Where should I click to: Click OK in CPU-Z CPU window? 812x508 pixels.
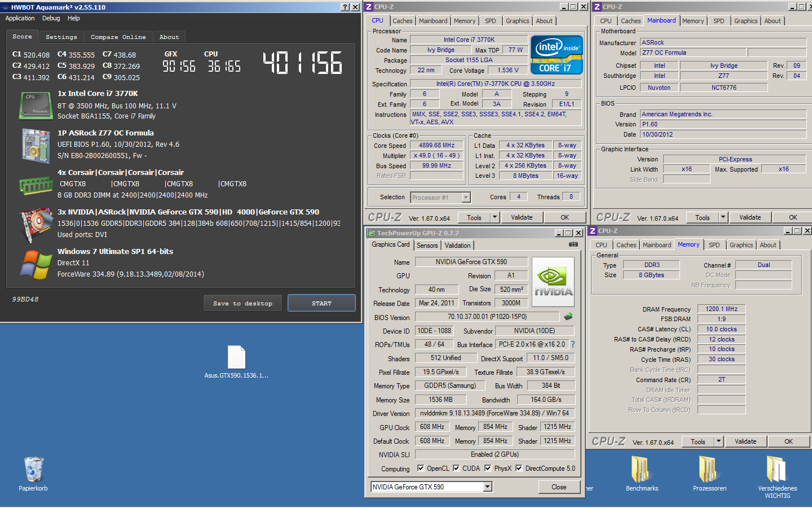(x=564, y=217)
